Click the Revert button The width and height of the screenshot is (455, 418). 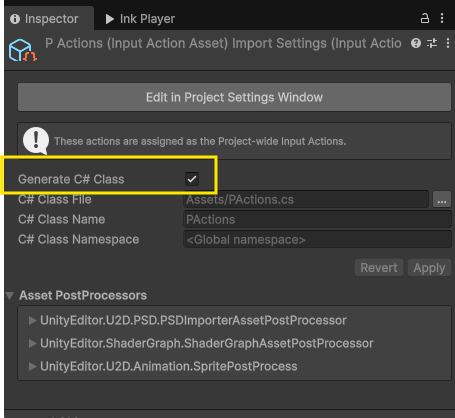pyautogui.click(x=379, y=268)
